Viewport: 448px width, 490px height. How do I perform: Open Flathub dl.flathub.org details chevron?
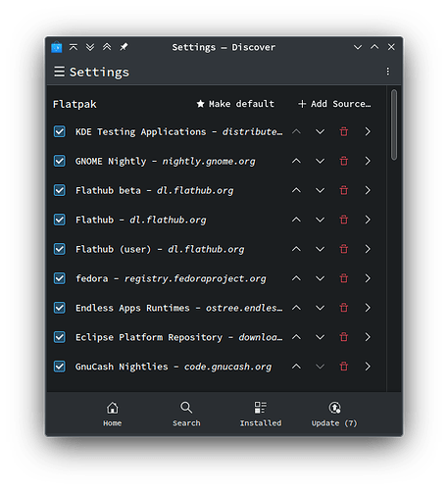pyautogui.click(x=368, y=220)
